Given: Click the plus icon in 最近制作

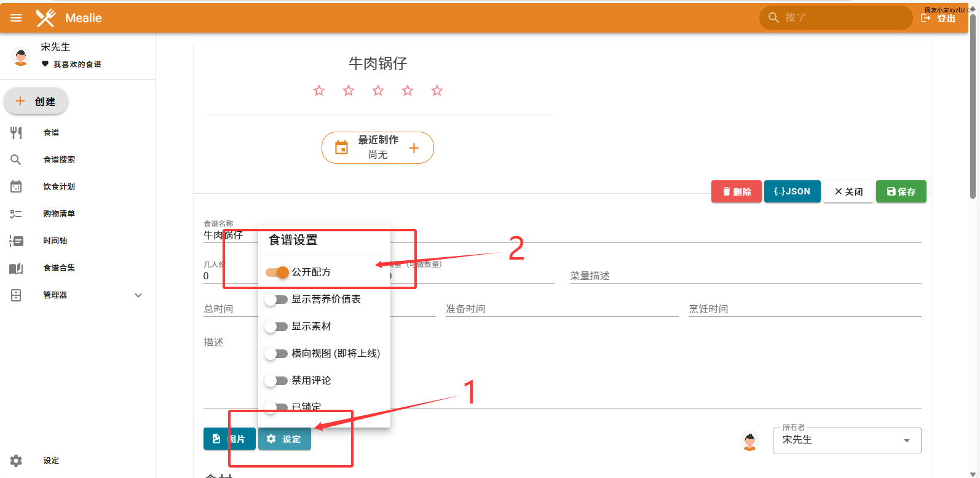Looking at the screenshot, I should click(414, 148).
